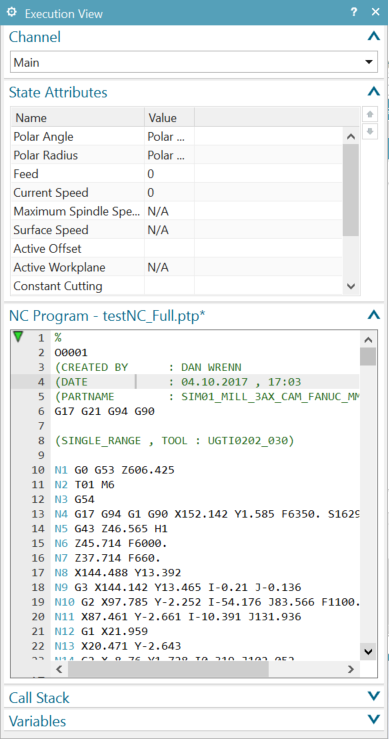This screenshot has height=739, width=389.
Task: Click line N7 Z37.714 F660.
Action: (108, 558)
